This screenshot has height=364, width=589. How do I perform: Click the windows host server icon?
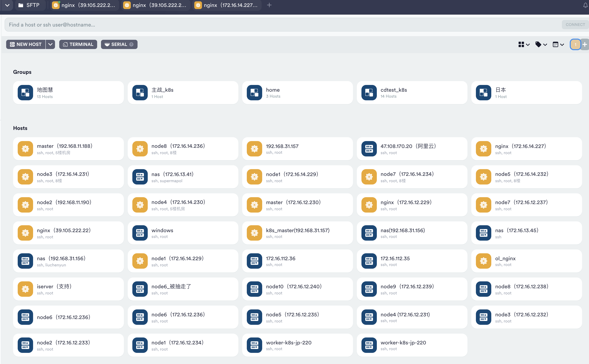pos(140,233)
